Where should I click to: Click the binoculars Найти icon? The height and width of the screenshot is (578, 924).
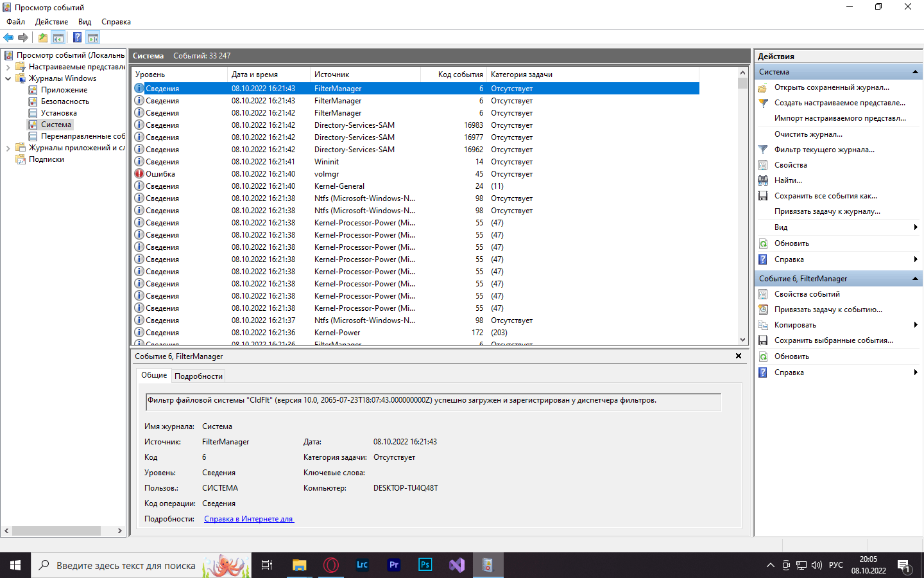click(763, 180)
